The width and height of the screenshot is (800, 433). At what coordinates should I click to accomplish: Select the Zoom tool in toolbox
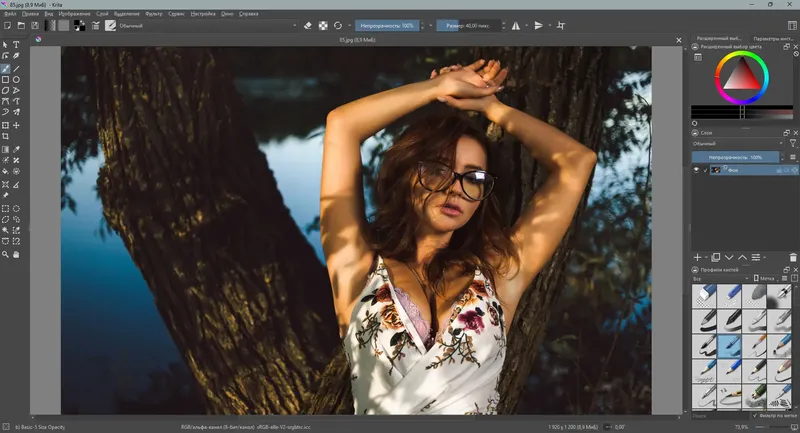pyautogui.click(x=6, y=255)
